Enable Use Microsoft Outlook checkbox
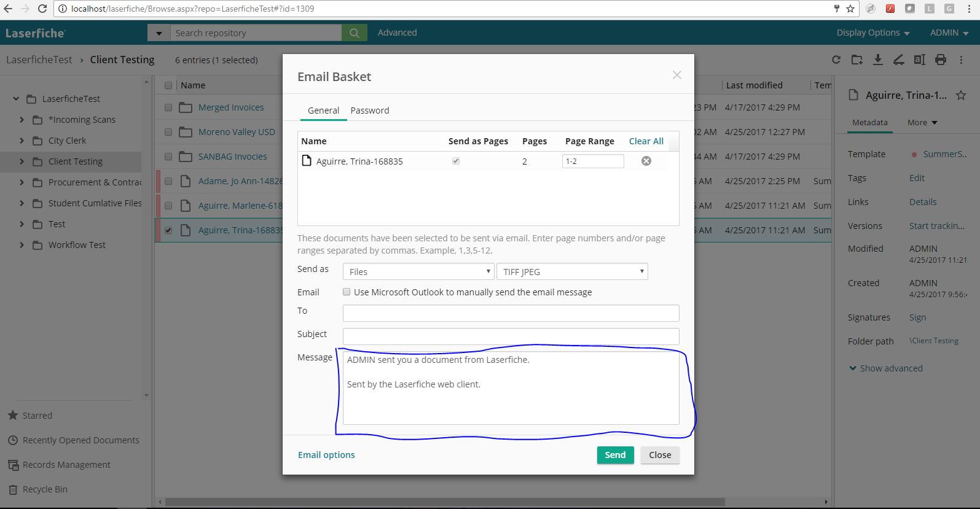Viewport: 980px width, 509px height. point(347,292)
